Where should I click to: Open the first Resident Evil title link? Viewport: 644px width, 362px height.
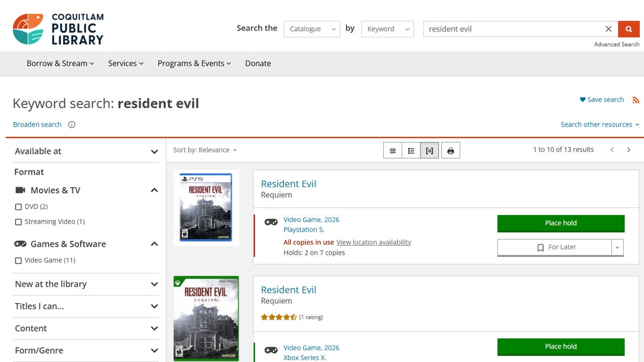click(x=288, y=184)
